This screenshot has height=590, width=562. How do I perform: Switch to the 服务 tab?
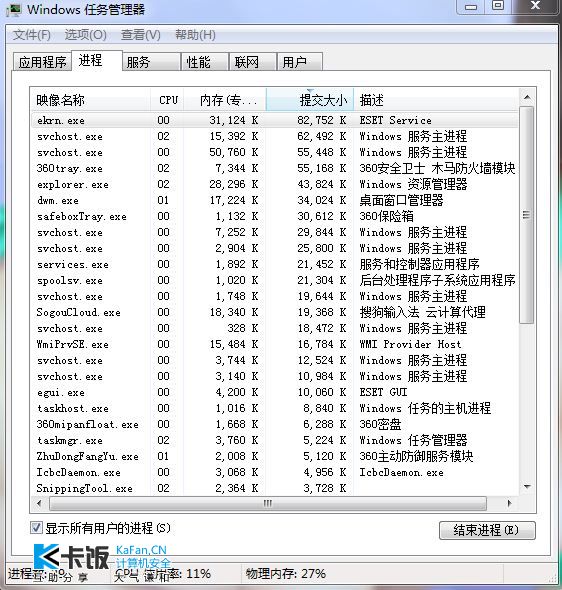pos(151,62)
